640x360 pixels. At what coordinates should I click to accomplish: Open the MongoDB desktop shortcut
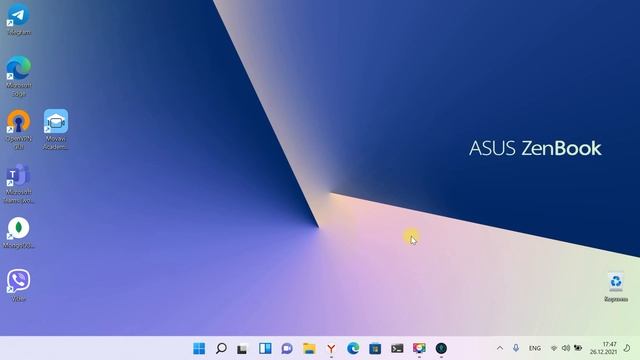pyautogui.click(x=18, y=233)
